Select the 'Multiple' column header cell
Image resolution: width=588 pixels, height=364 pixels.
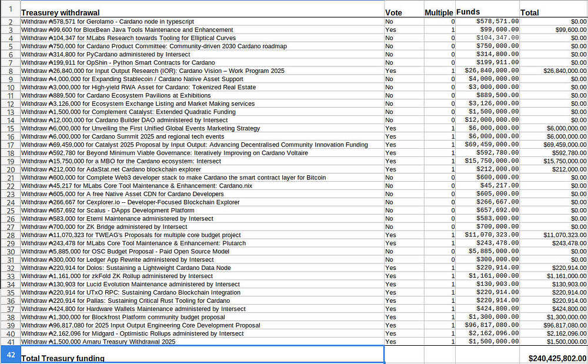[439, 9]
